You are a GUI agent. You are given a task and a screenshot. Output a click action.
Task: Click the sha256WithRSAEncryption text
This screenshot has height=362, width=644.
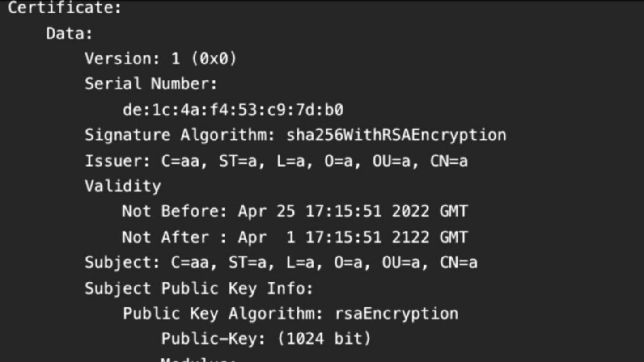point(396,135)
